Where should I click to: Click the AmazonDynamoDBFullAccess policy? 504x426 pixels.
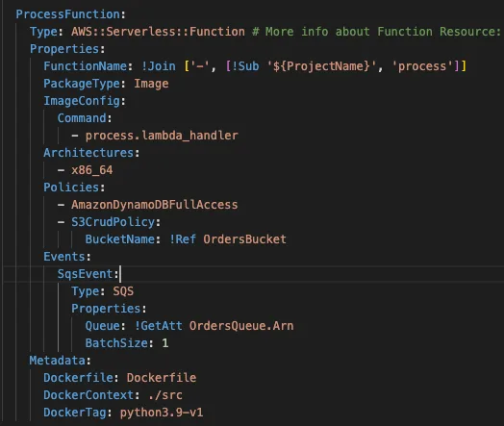click(x=155, y=205)
